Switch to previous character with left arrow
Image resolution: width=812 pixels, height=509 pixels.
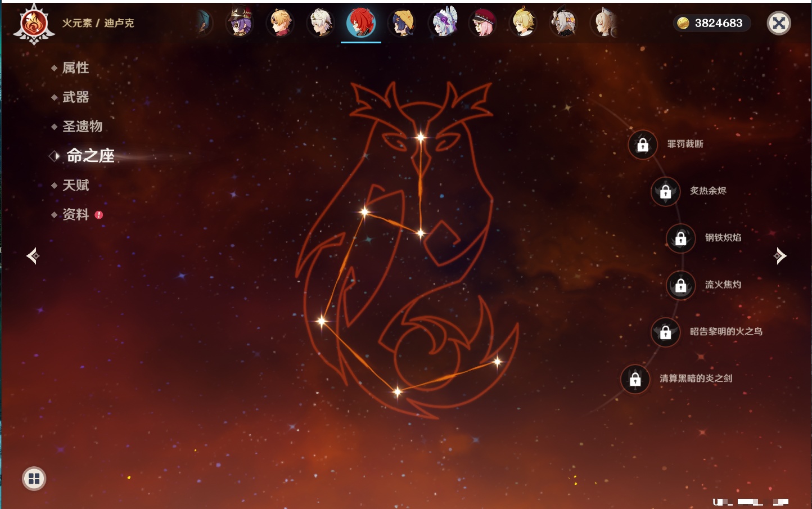pyautogui.click(x=33, y=256)
